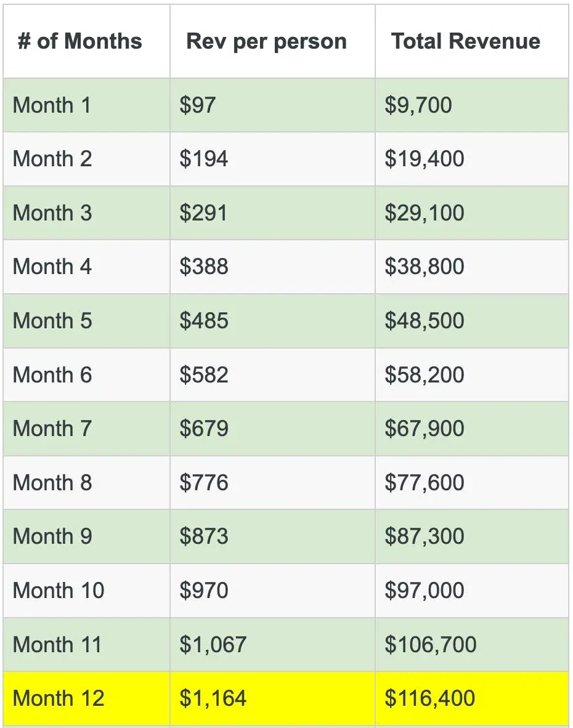
Task: Click the 'Month 5' cell
Action: 86,321
